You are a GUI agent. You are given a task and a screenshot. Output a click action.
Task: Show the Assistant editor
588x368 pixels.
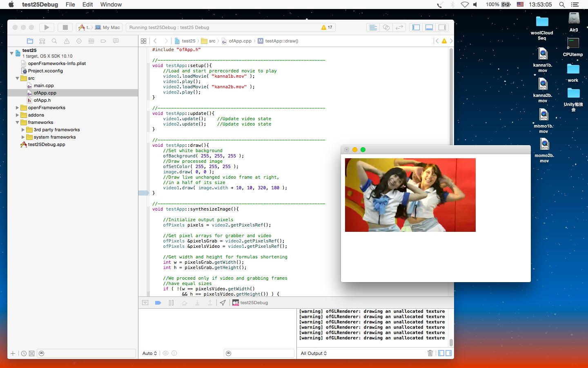pos(386,27)
